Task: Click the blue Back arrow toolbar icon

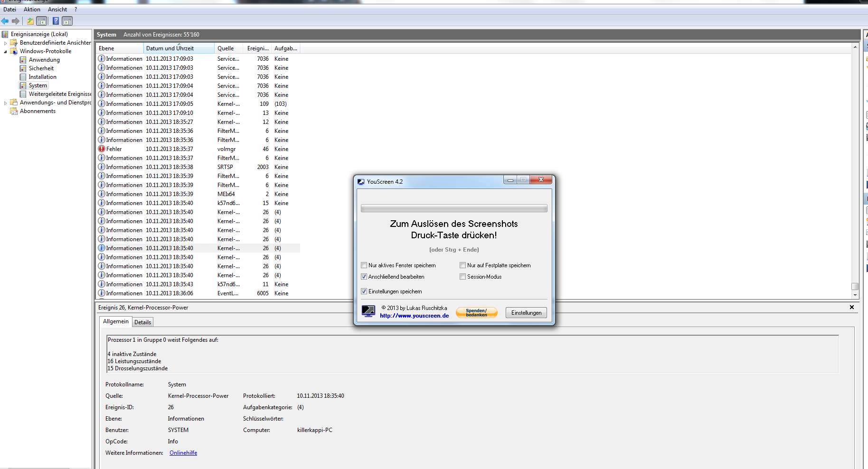Action: [x=5, y=21]
